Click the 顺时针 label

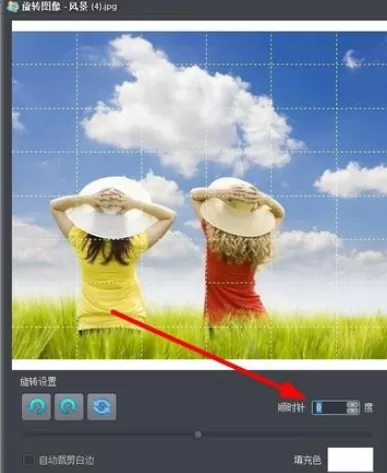pos(291,407)
